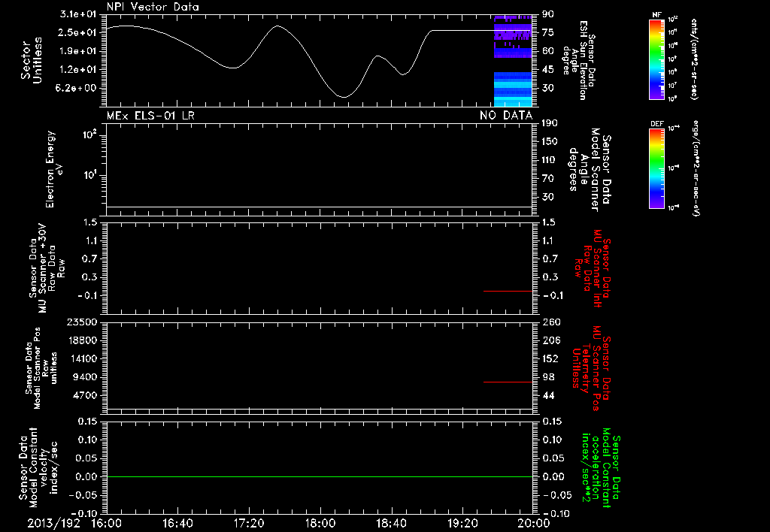Click the "2013/192" date label

point(53,523)
